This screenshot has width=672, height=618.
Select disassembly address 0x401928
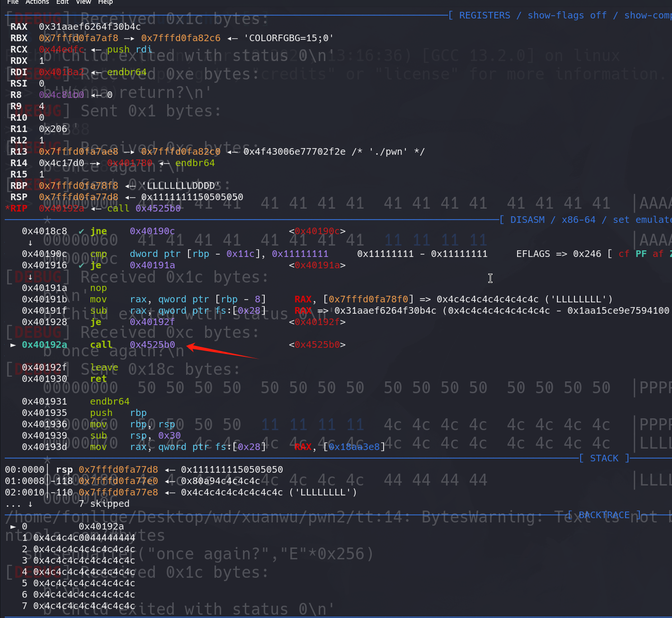(x=45, y=322)
